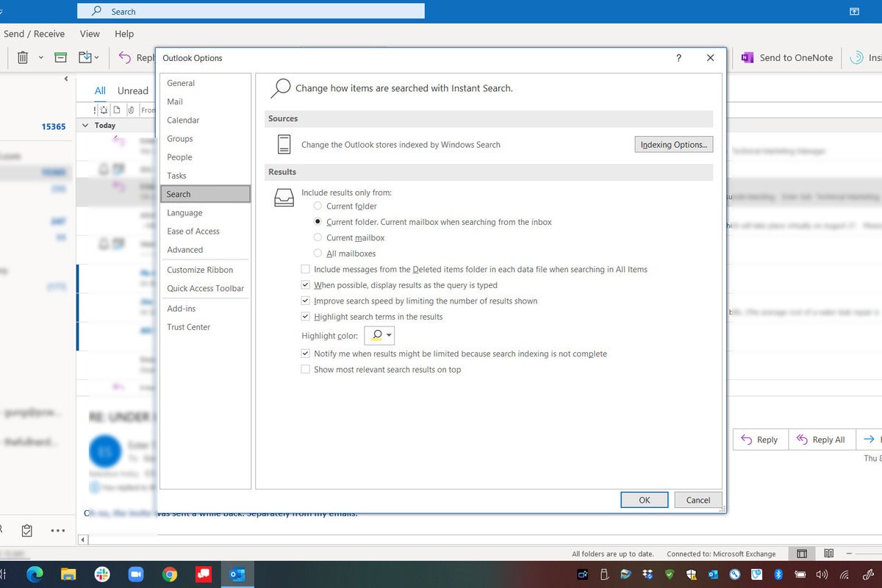Sort messages by reminder bell column
This screenshot has height=588, width=882.
pos(105,110)
